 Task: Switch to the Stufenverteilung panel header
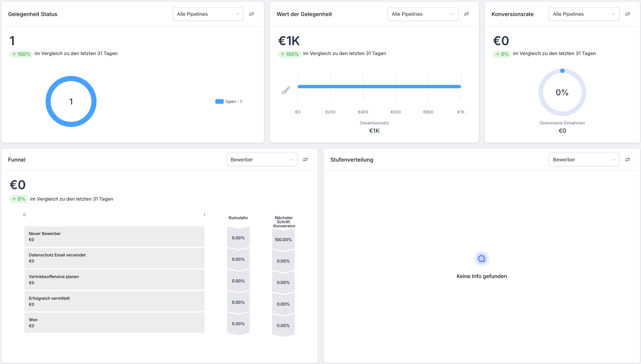coord(352,160)
